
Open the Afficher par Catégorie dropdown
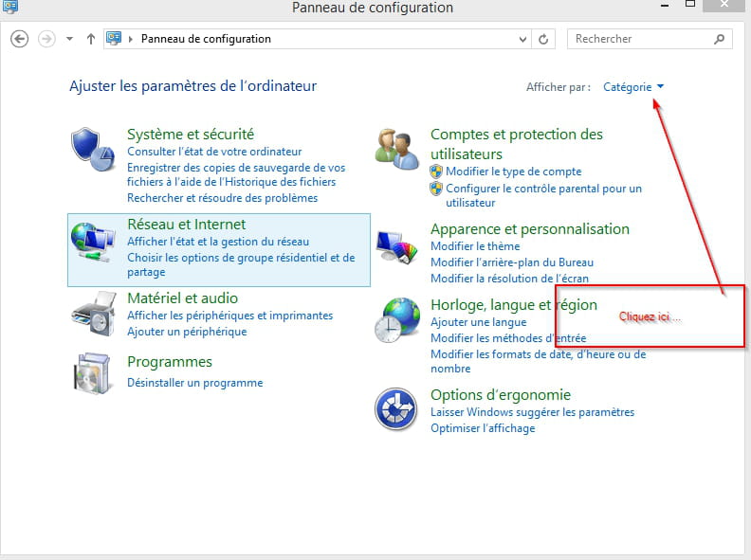tap(633, 87)
